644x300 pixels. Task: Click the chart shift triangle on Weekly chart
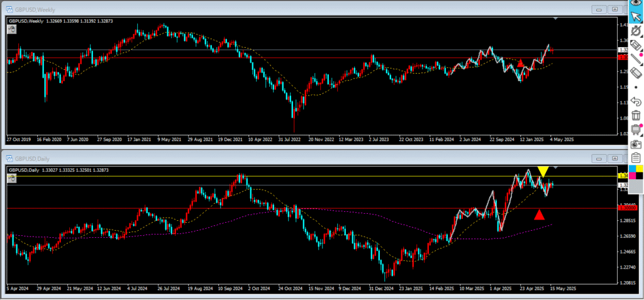coord(555,19)
